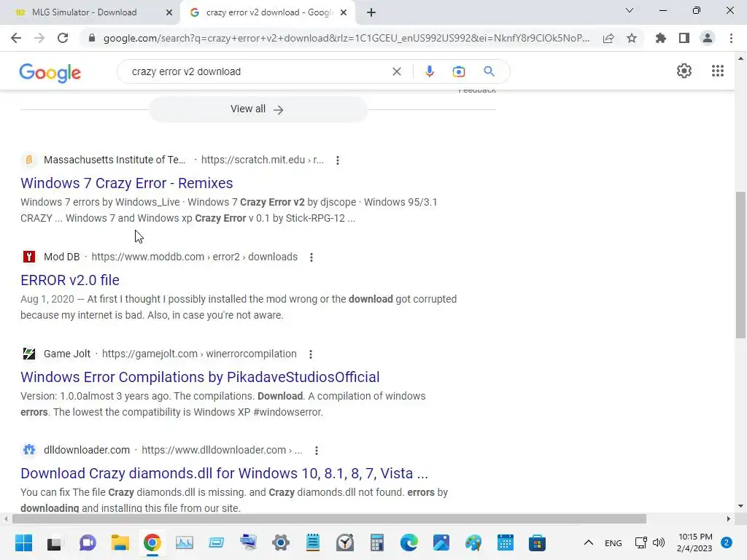This screenshot has width=747, height=560.
Task: Open a new browser tab
Action: tap(371, 12)
